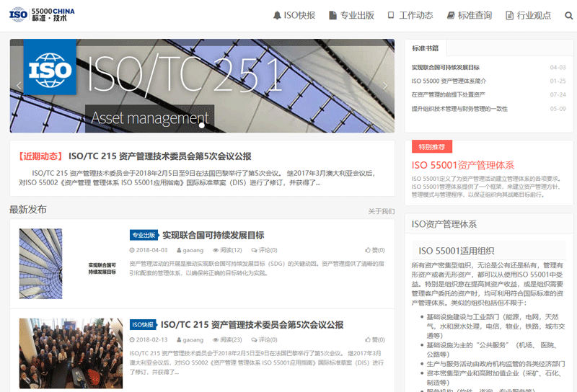Click the 赞(0) thumbs-up on 2018-04-03 article
Screen dimensions: 577x392
point(375,250)
